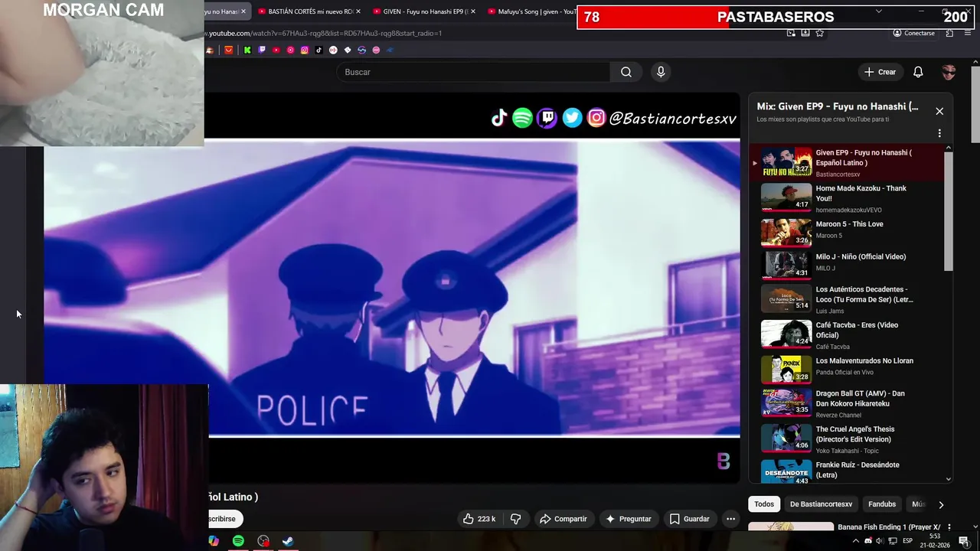Bookmark this page with the star icon
The width and height of the screenshot is (980, 551).
pos(820,33)
